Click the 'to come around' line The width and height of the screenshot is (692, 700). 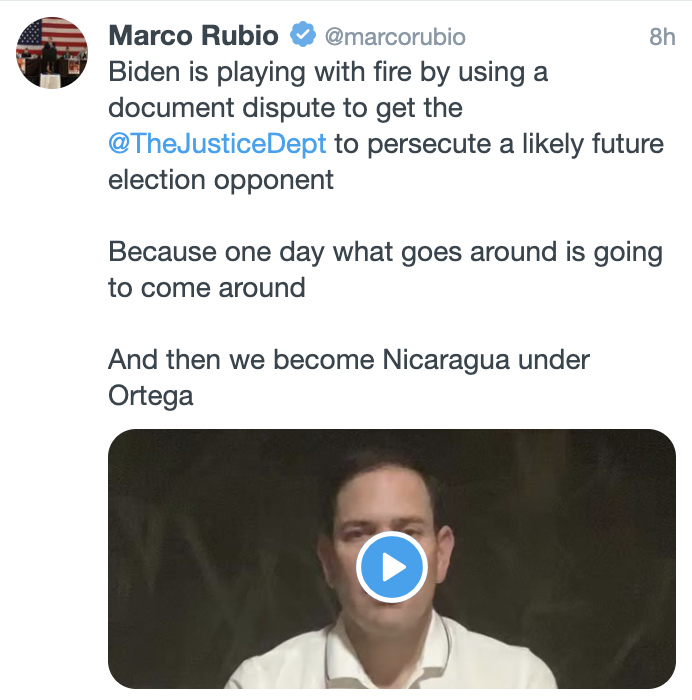tap(207, 288)
